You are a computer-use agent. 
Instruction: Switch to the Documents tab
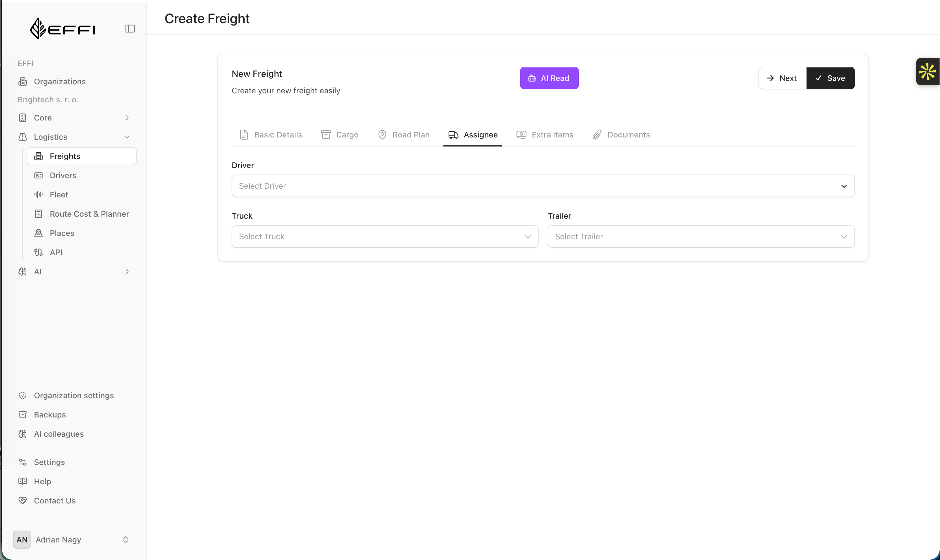(x=621, y=135)
